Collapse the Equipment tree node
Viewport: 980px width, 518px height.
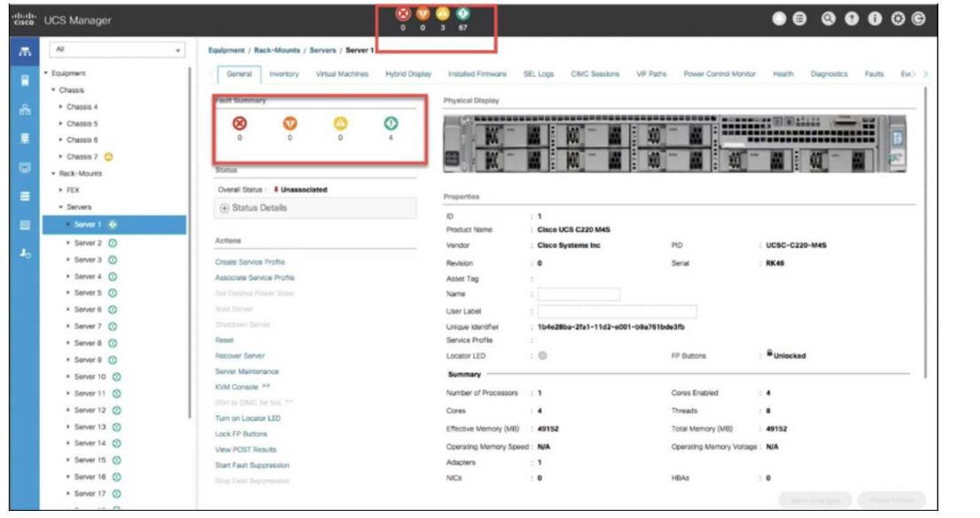point(45,73)
